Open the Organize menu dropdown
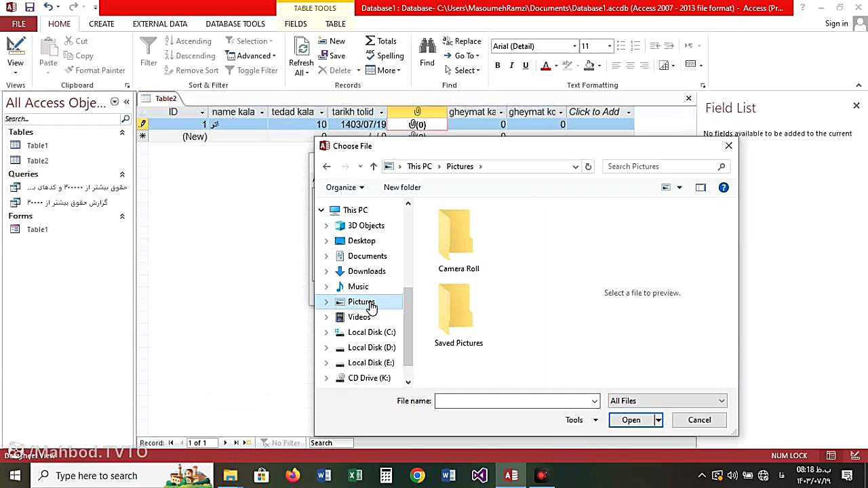Viewport: 868px width, 488px height. (345, 187)
